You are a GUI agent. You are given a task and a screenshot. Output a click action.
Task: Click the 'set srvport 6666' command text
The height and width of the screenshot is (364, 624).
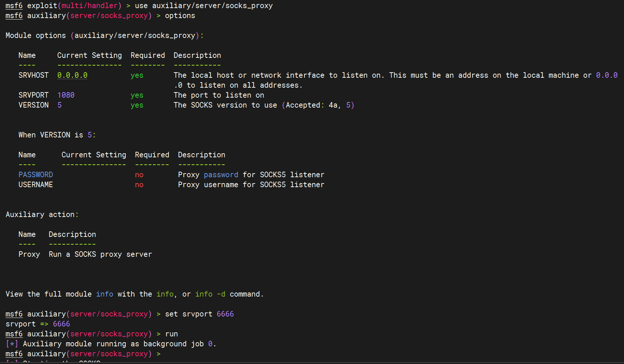pos(199,314)
